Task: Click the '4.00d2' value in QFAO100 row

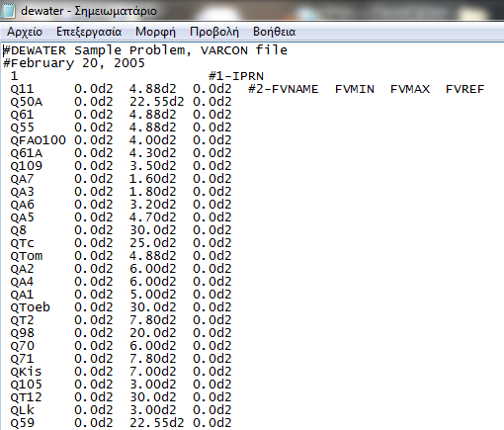Action: pyautogui.click(x=153, y=140)
